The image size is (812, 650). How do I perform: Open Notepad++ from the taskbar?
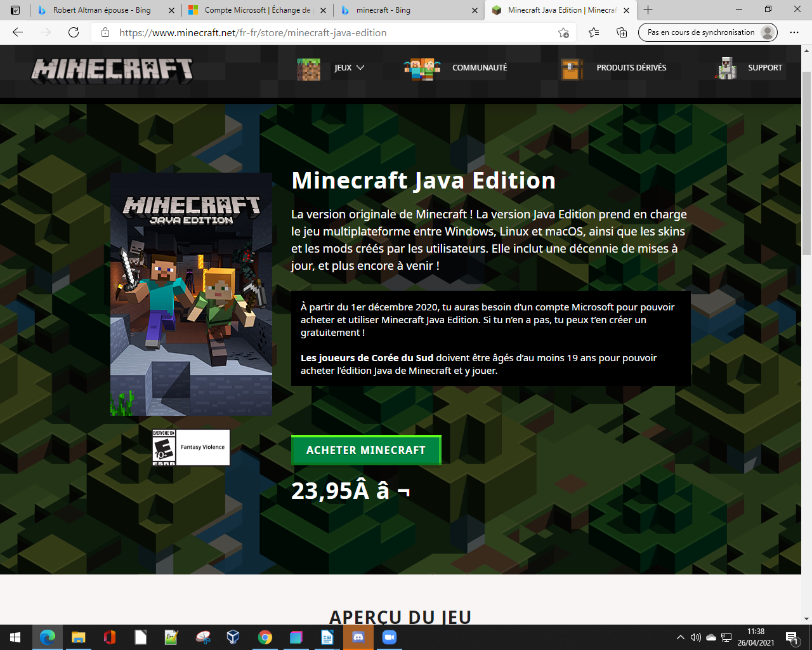coord(172,637)
